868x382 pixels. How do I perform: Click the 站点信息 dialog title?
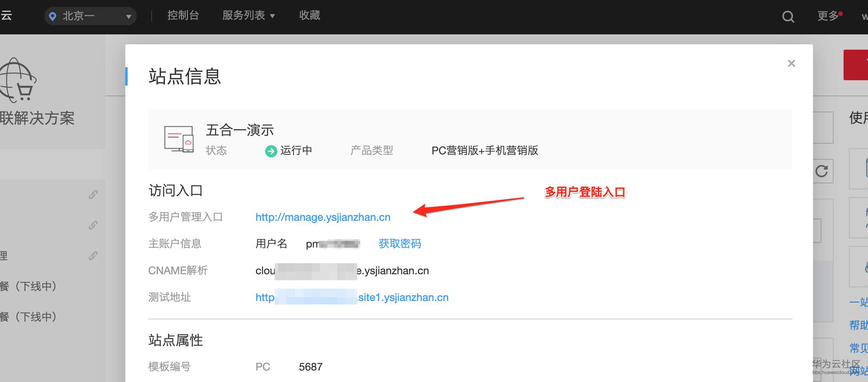coord(185,76)
